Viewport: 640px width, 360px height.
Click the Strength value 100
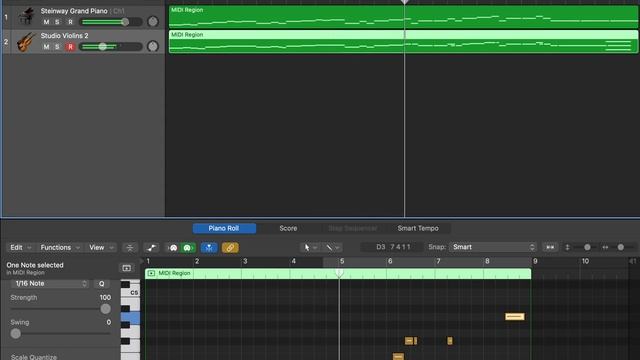pyautogui.click(x=105, y=298)
